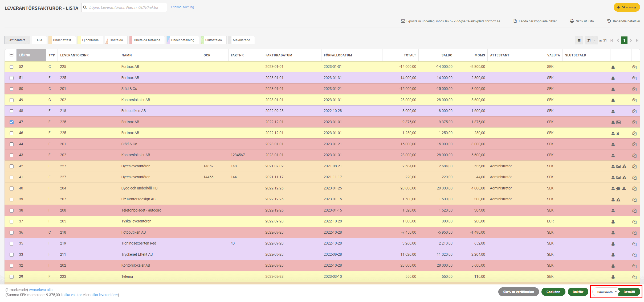The image size is (644, 302).
Task: Click the warning triangle on invoice 42
Action: [624, 167]
